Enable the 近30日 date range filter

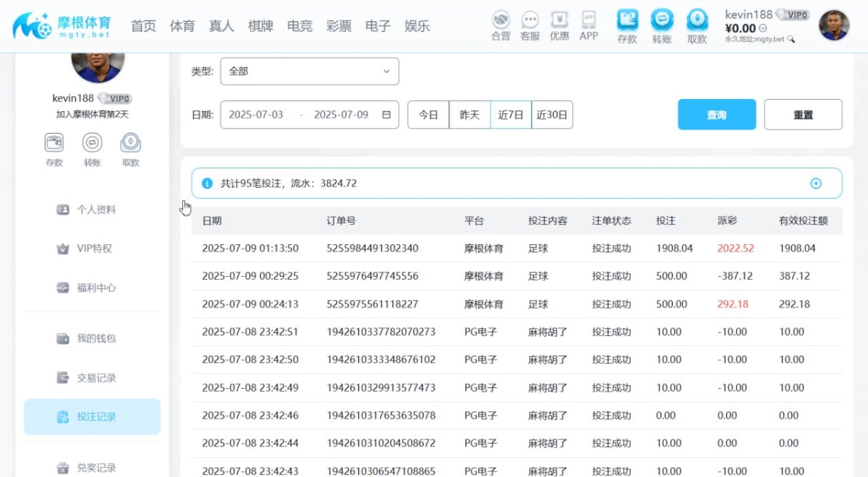click(552, 114)
